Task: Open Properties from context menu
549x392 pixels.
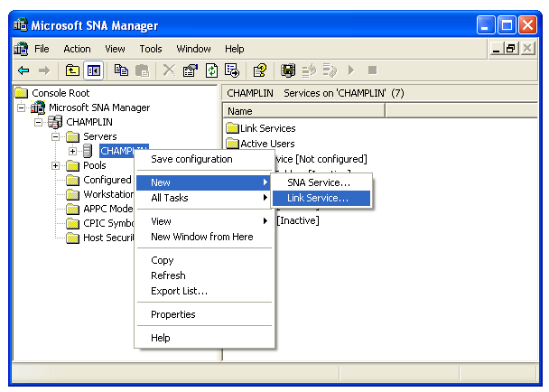Action: 203,314
